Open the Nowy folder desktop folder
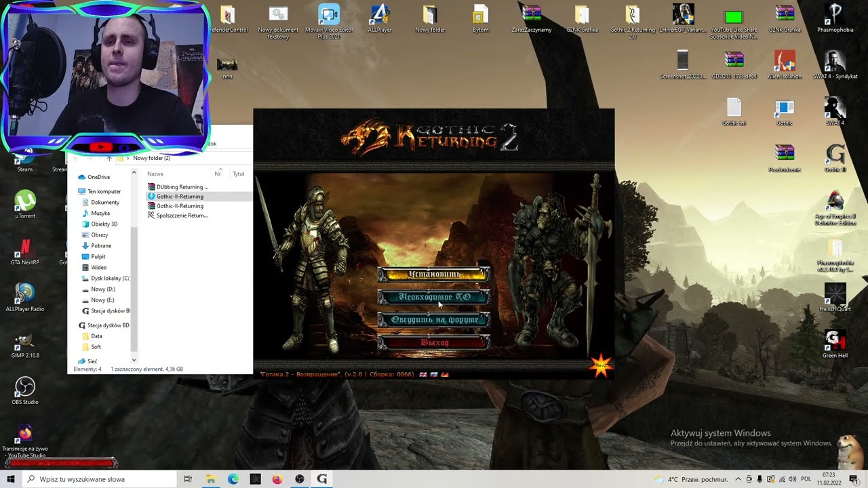Screen dimensions: 868x488 click(430, 18)
